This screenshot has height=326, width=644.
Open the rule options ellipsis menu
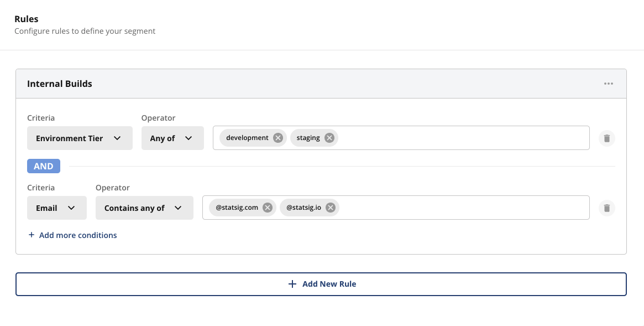pyautogui.click(x=609, y=84)
